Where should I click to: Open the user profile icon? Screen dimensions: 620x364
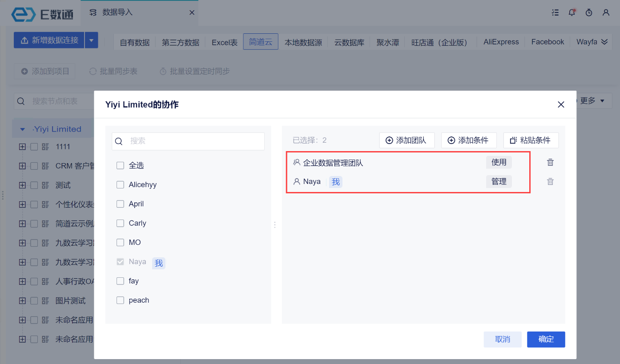click(x=606, y=12)
